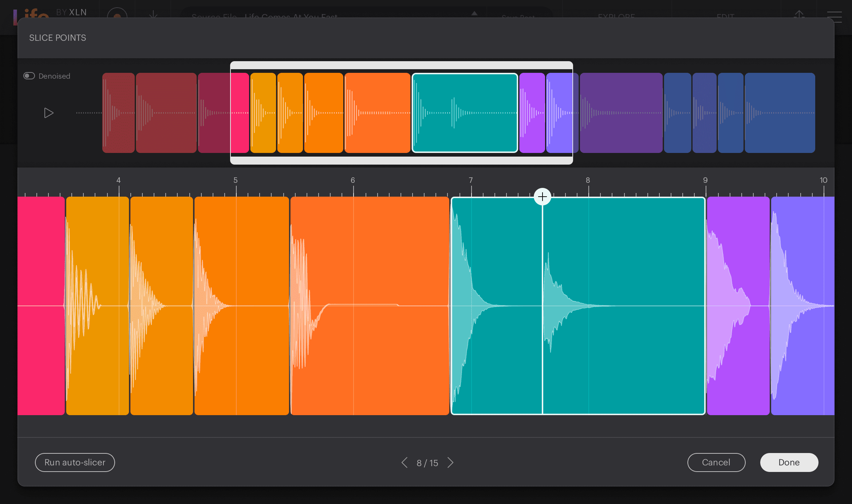The height and width of the screenshot is (504, 852).
Task: Collapse the Source File panel with the up chevron
Action: click(x=474, y=14)
